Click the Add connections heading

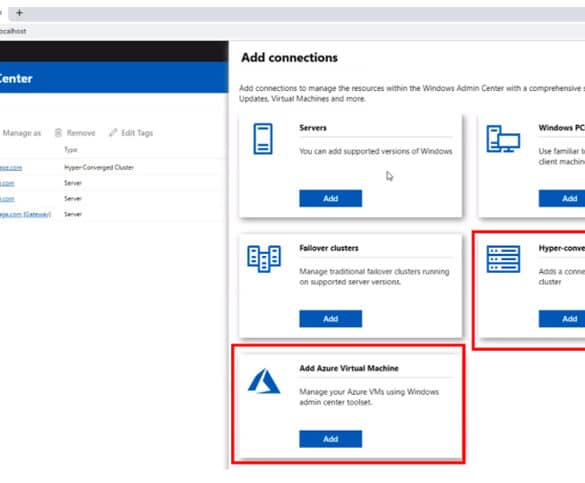pyautogui.click(x=290, y=58)
